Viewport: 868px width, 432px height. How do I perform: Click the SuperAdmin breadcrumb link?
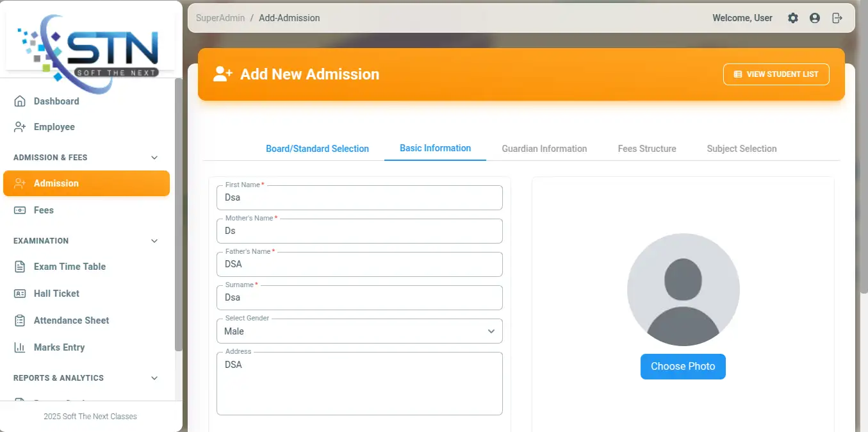[220, 18]
